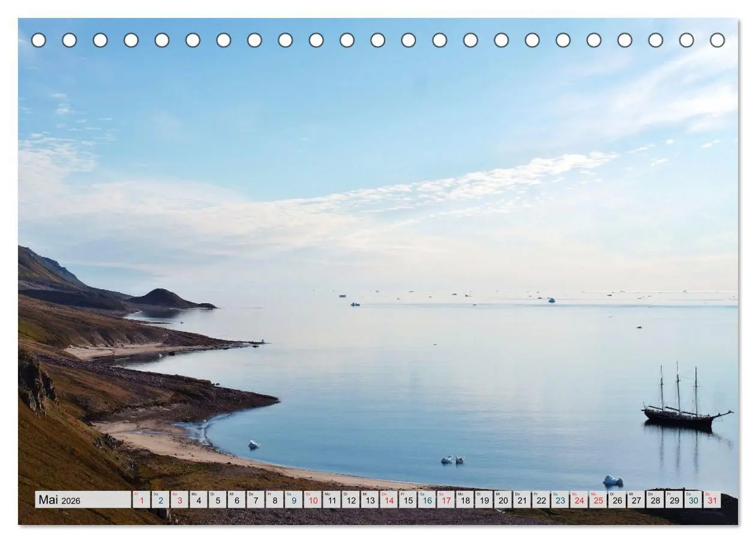Pick date cell 29

674,500
